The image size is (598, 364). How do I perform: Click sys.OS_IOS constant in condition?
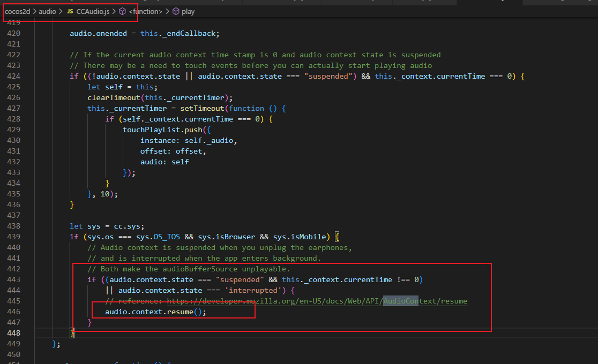click(158, 237)
